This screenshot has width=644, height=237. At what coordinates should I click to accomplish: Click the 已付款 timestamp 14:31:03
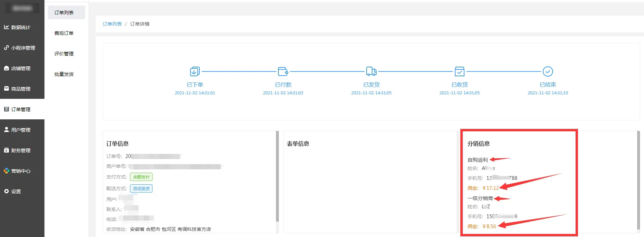pyautogui.click(x=283, y=93)
